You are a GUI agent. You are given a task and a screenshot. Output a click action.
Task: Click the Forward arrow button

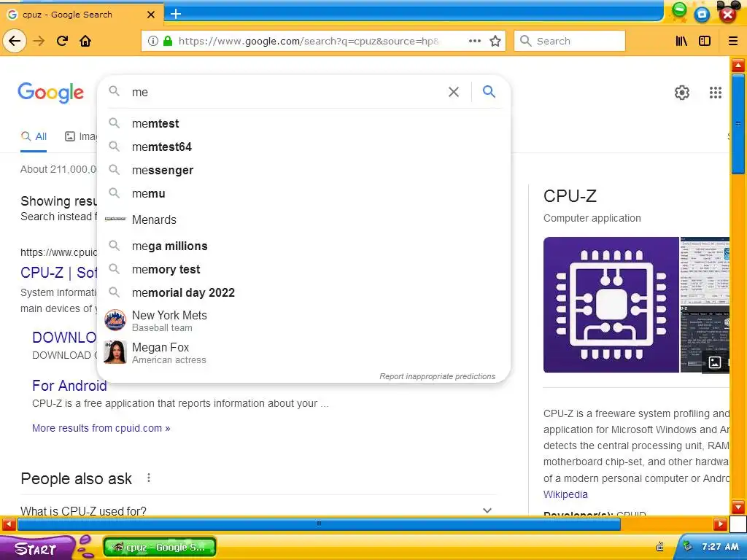(39, 41)
